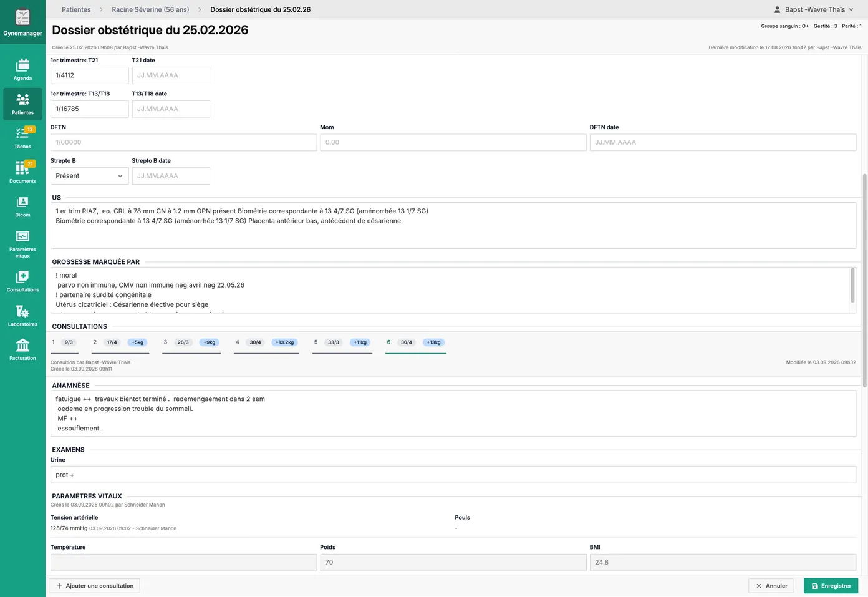The image size is (868, 597).
Task: Click the save disk icon on Enregistrer
Action: point(814,586)
